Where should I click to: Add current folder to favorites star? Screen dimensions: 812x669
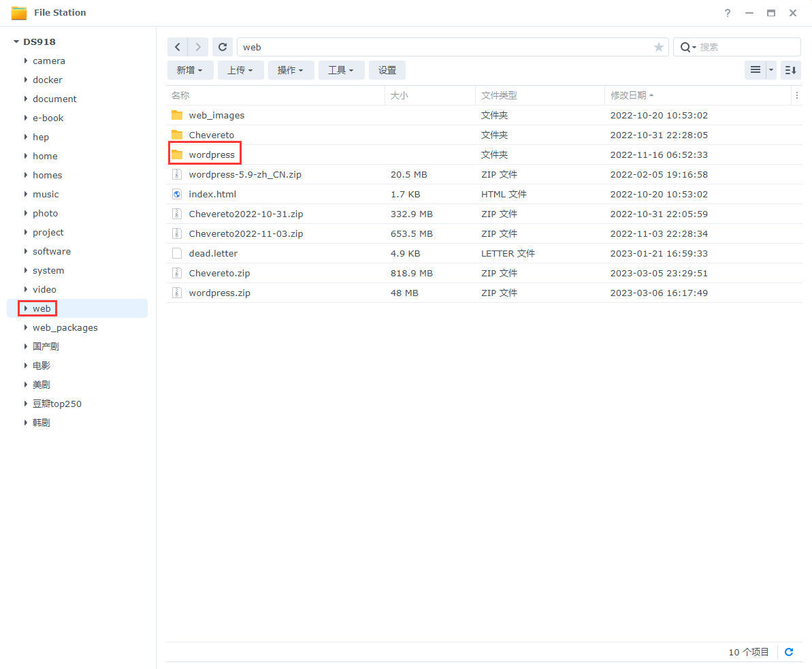point(658,47)
